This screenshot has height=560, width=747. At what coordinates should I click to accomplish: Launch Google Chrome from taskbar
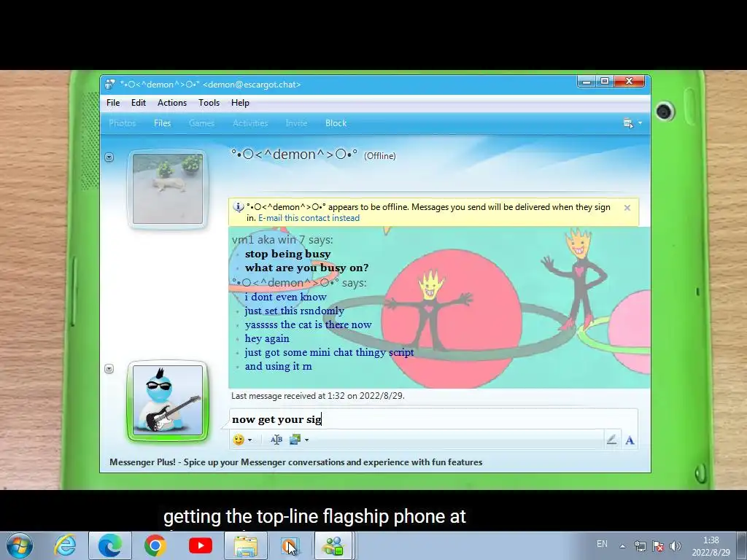155,545
